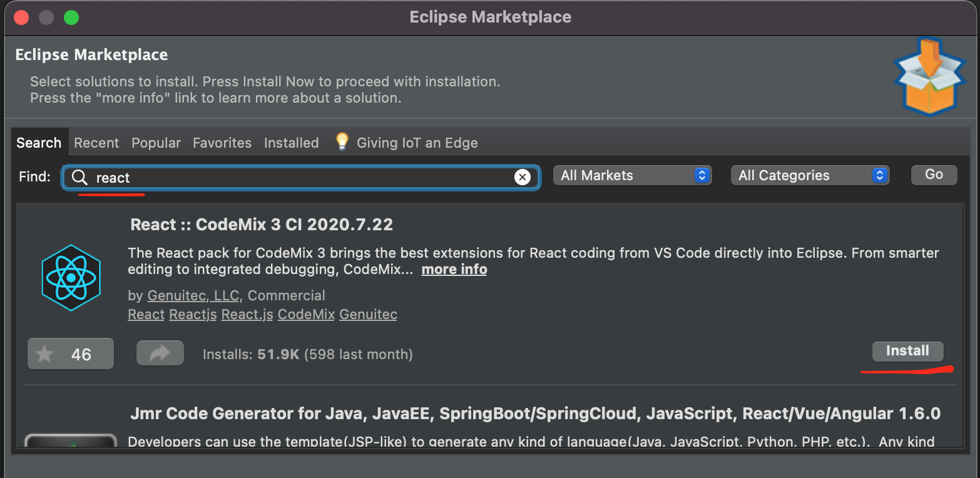Image resolution: width=980 pixels, height=478 pixels.
Task: Click the Go button
Action: click(934, 175)
